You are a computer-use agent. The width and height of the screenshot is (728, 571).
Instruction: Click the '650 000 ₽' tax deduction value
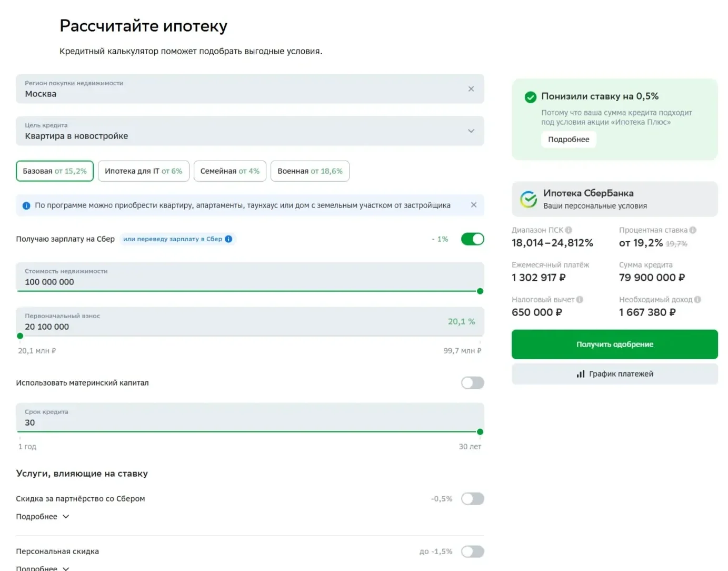click(x=537, y=312)
